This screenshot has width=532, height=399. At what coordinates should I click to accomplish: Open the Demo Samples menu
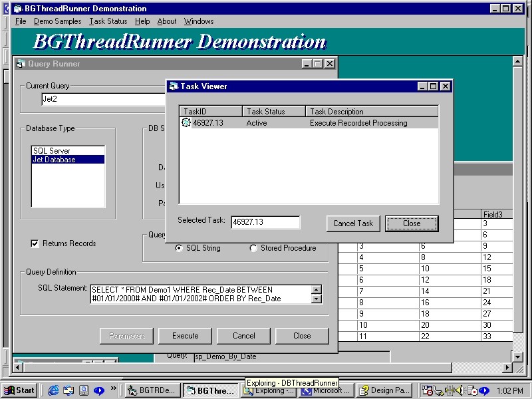[58, 21]
